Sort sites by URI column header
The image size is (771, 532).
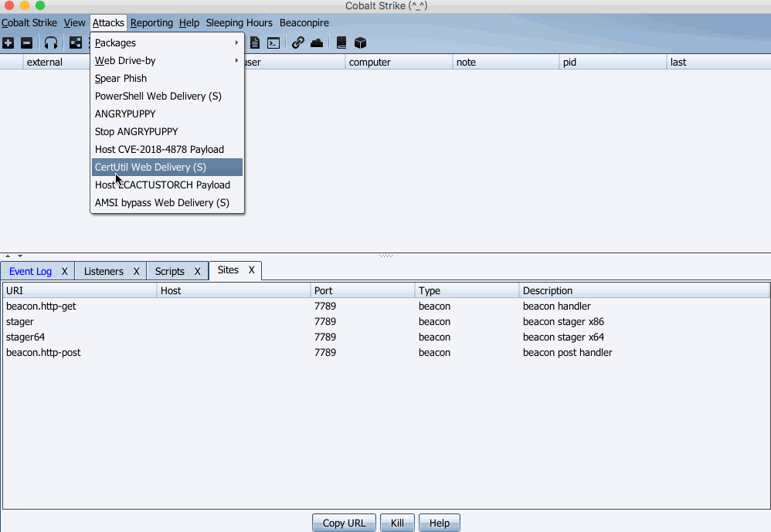click(x=80, y=290)
